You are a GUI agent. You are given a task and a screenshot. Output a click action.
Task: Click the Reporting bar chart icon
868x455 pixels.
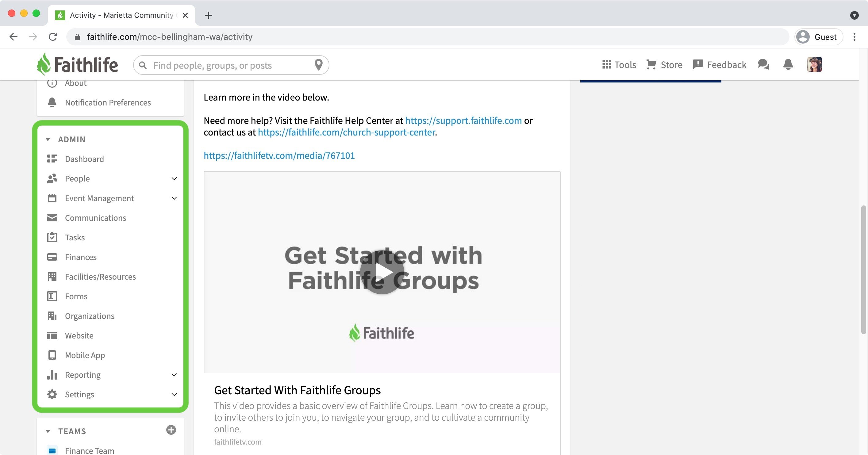pos(52,374)
